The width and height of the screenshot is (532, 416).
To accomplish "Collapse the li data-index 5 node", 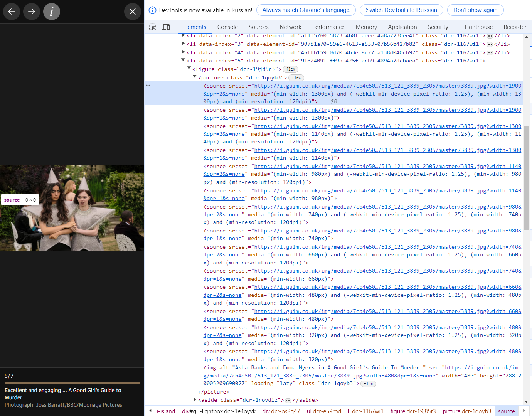I will point(183,60).
